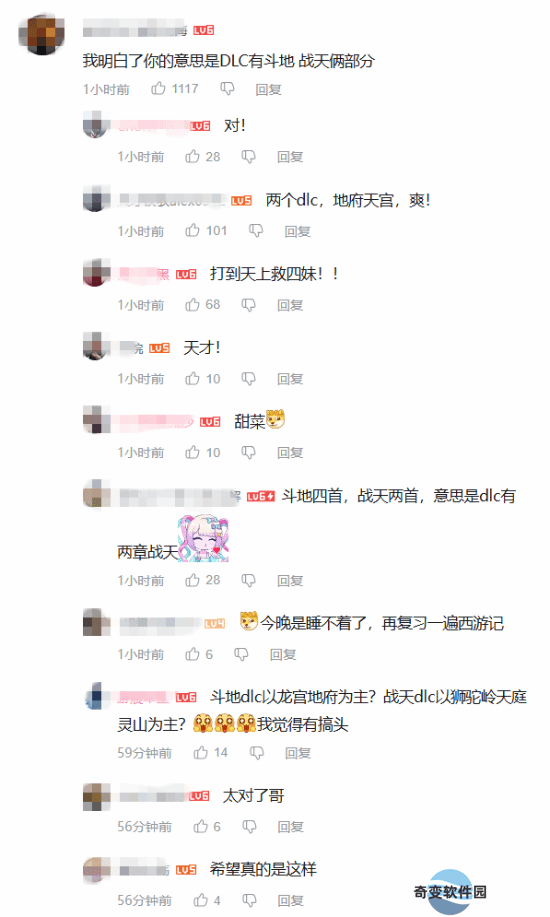This screenshot has width=550, height=917.
Task: Open avatar of '太对了哥' commenter
Action: [97, 797]
